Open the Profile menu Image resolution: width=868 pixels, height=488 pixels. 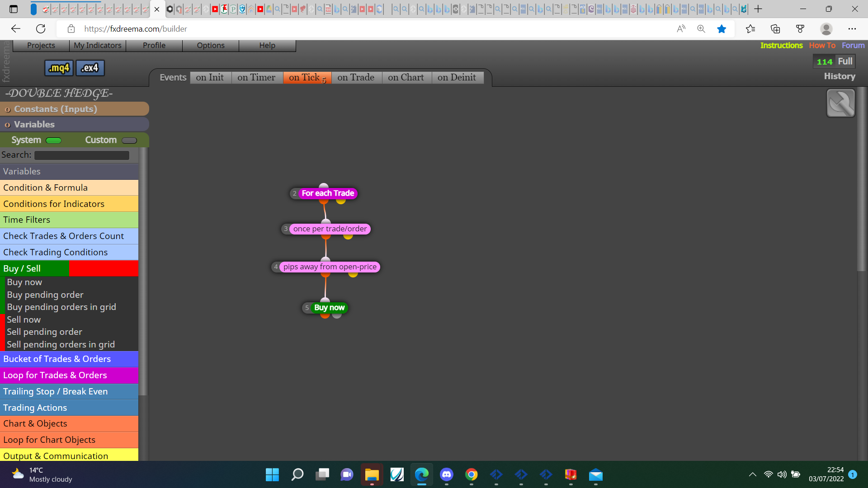click(x=154, y=45)
